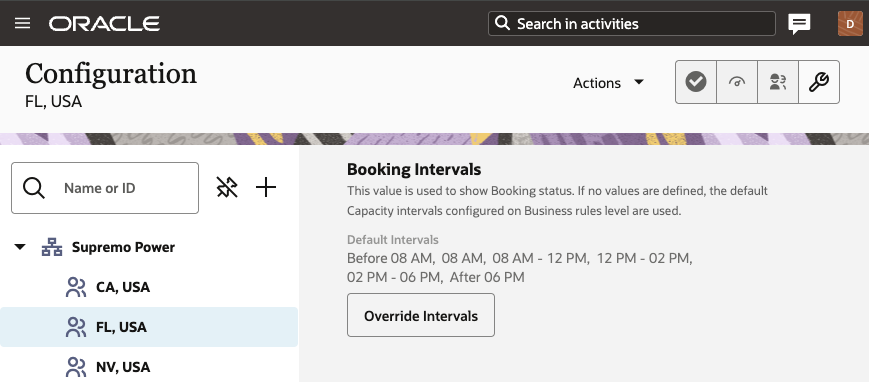Click Override Intervals button

421,315
